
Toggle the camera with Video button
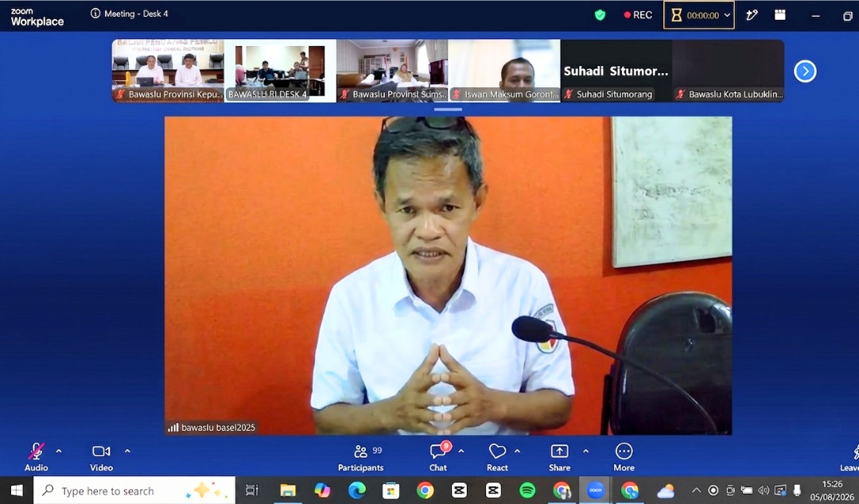(x=101, y=457)
